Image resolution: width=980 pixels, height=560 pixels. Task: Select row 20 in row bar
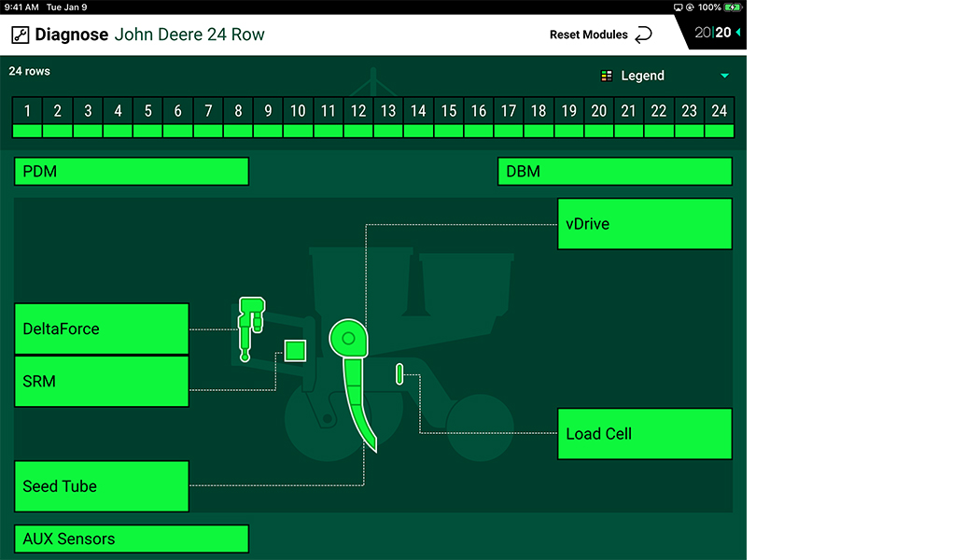coord(599,118)
